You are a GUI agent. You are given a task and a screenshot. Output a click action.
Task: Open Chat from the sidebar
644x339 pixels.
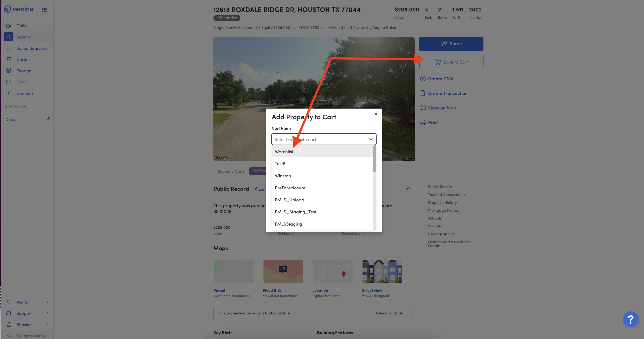coord(21,82)
